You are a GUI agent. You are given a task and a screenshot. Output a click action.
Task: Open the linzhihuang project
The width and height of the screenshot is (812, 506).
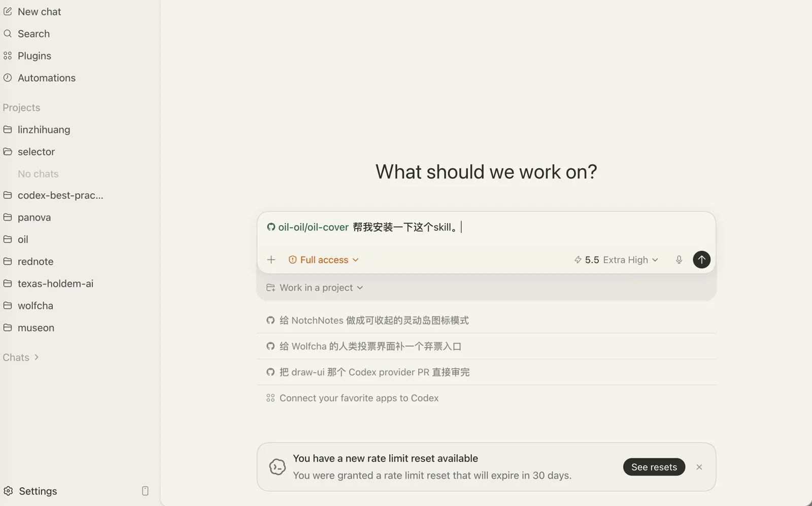(x=44, y=129)
